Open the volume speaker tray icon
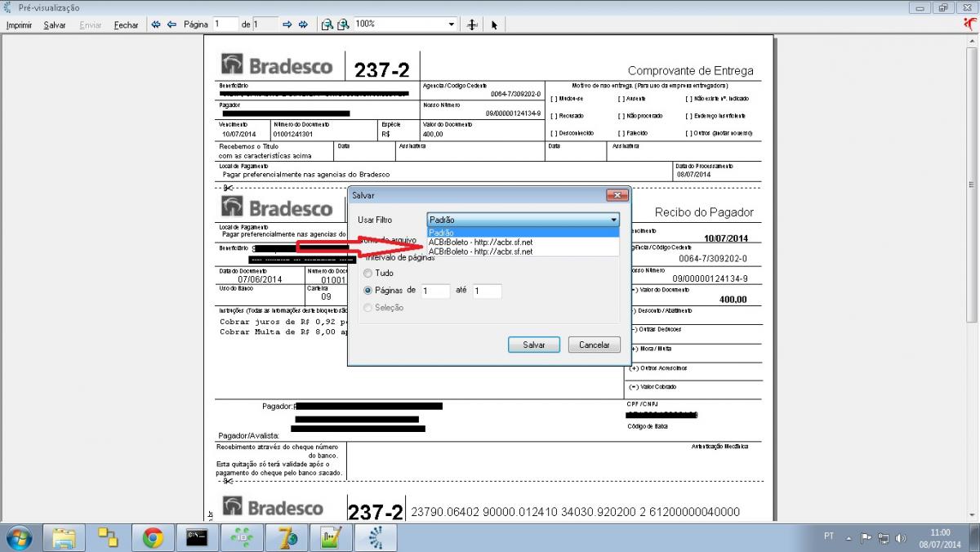980x552 pixels. click(901, 537)
